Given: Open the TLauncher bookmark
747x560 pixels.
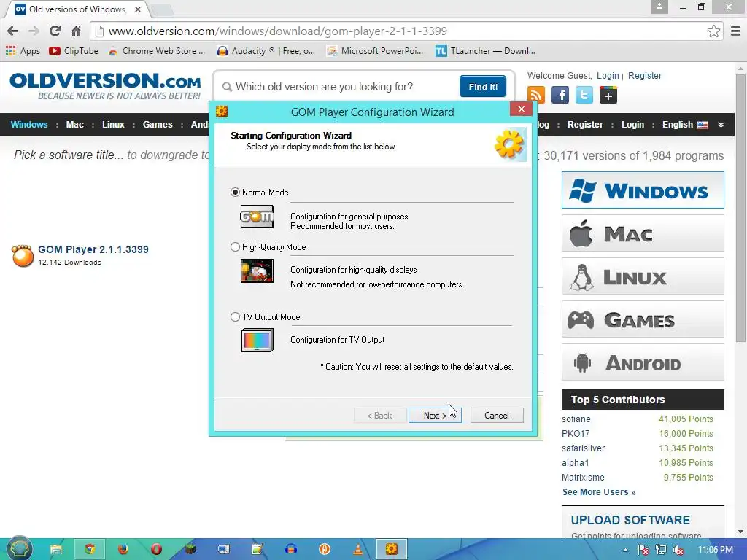Looking at the screenshot, I should coord(485,51).
